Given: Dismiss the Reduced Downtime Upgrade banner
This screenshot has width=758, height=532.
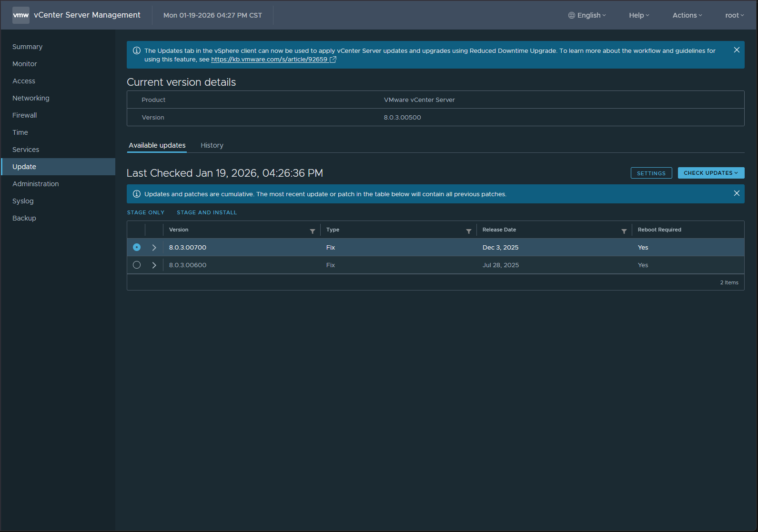Looking at the screenshot, I should pos(737,50).
